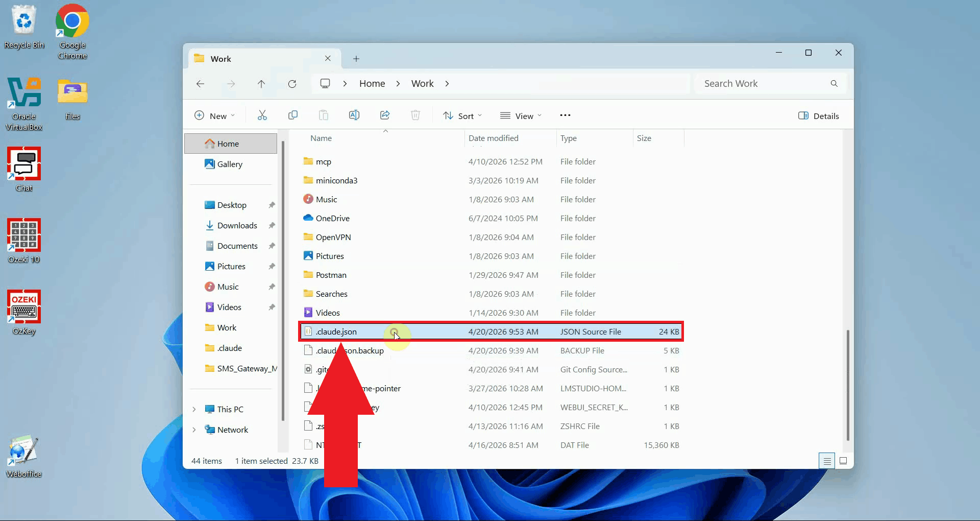Select the OzKey desktop shortcut
This screenshot has height=521, width=980.
click(x=24, y=313)
